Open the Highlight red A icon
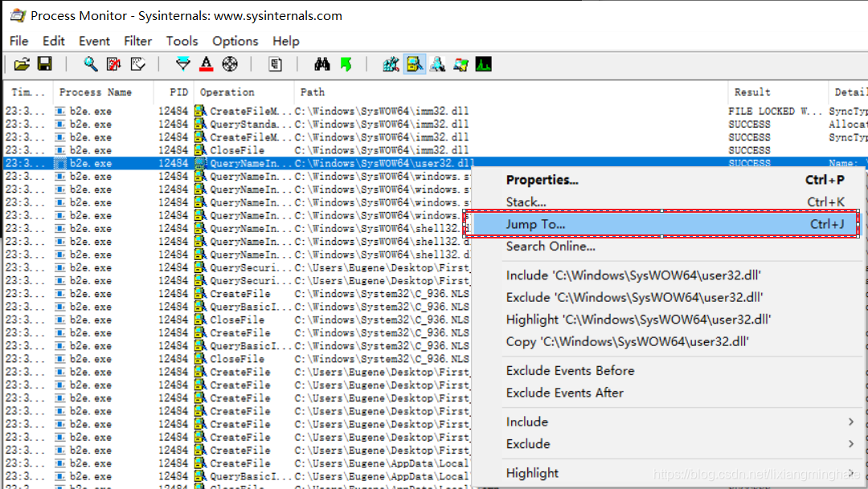 207,64
